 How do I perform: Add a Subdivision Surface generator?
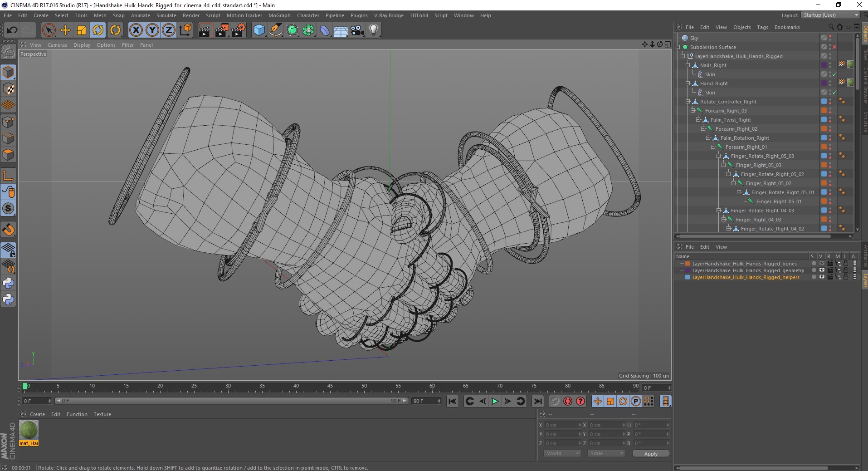point(292,30)
